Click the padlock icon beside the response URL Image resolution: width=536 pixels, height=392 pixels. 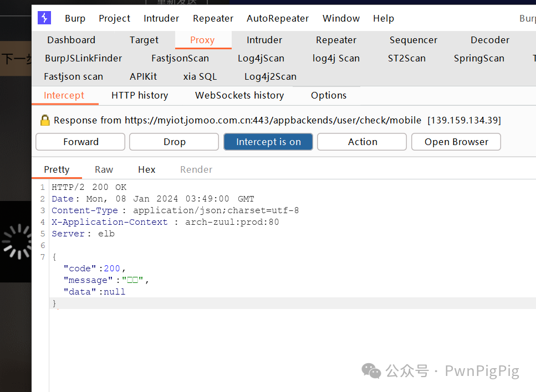click(x=45, y=120)
